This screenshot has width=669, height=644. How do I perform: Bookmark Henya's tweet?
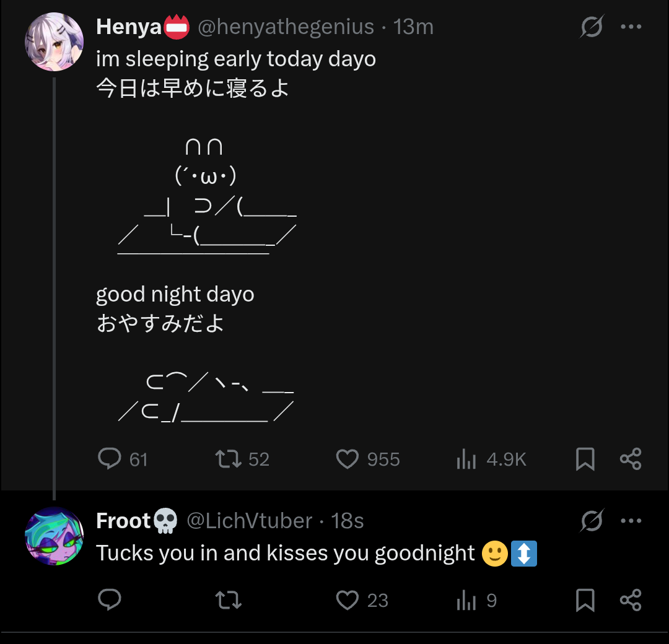point(585,459)
